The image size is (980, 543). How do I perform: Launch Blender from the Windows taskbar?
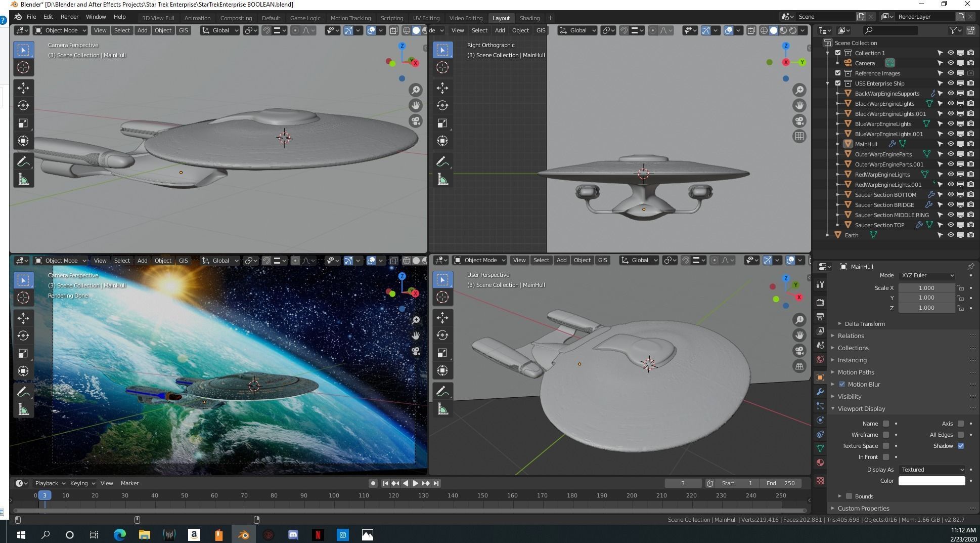coord(243,535)
